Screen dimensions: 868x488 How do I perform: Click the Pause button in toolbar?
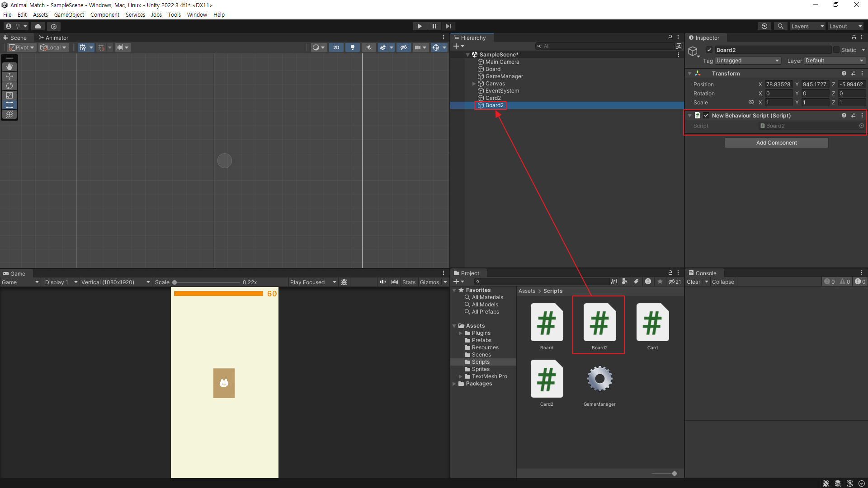tap(434, 26)
